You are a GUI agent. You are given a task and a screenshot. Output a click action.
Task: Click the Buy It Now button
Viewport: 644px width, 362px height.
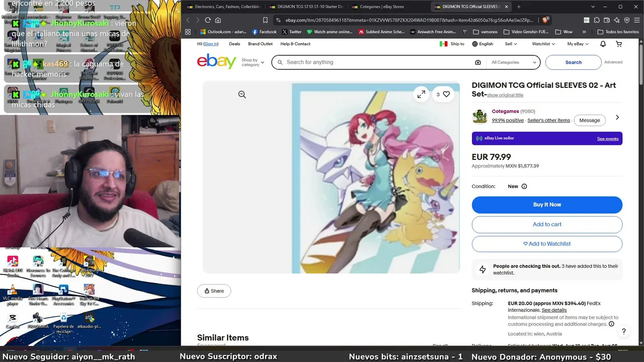click(547, 205)
